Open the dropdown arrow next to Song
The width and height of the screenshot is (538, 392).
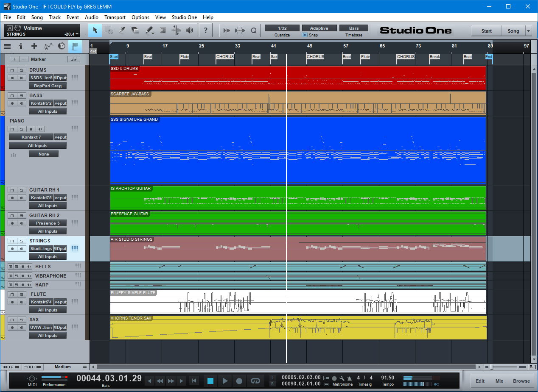[528, 31]
